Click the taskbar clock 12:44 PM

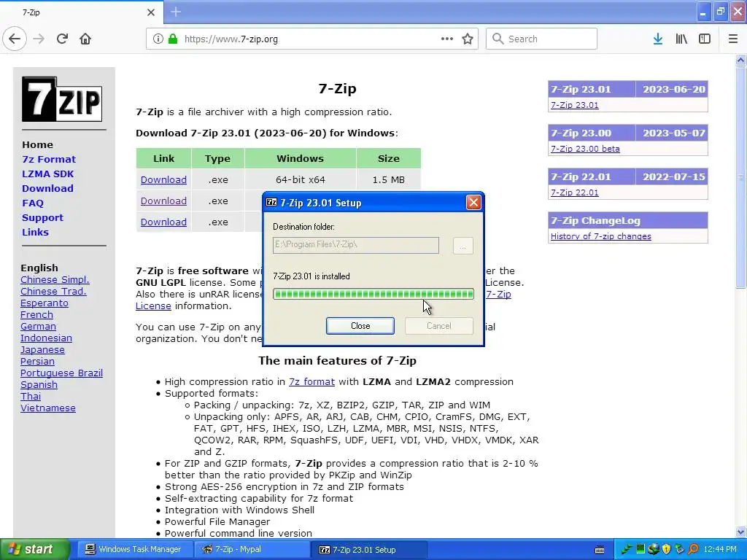tap(719, 550)
